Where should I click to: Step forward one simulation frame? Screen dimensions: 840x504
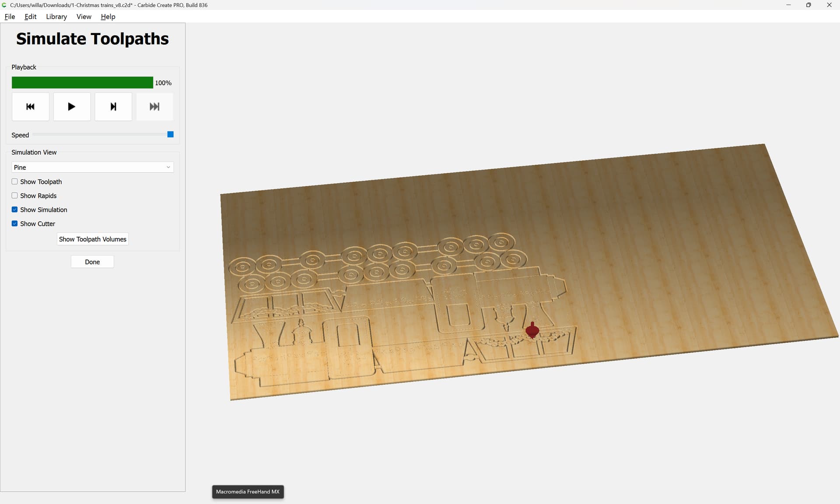(113, 107)
